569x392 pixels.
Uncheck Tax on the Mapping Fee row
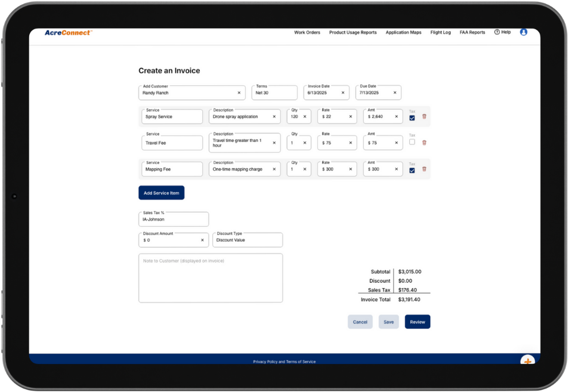412,171
